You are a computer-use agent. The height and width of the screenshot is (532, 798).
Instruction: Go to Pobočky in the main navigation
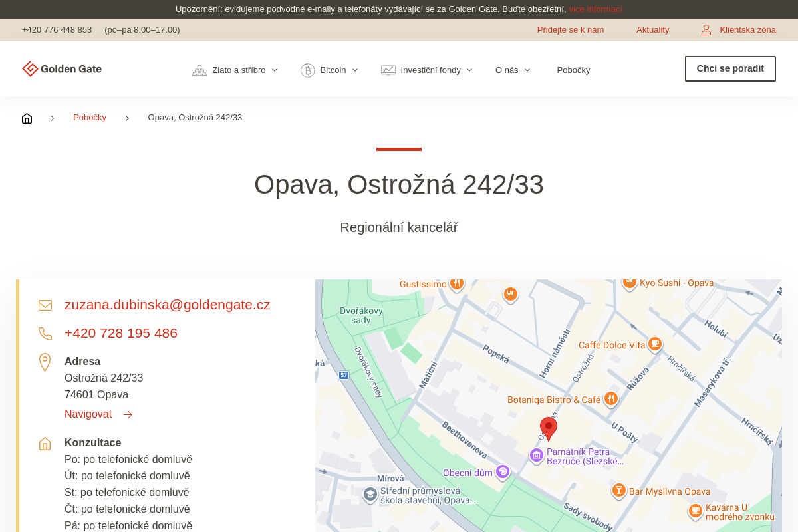pyautogui.click(x=573, y=70)
